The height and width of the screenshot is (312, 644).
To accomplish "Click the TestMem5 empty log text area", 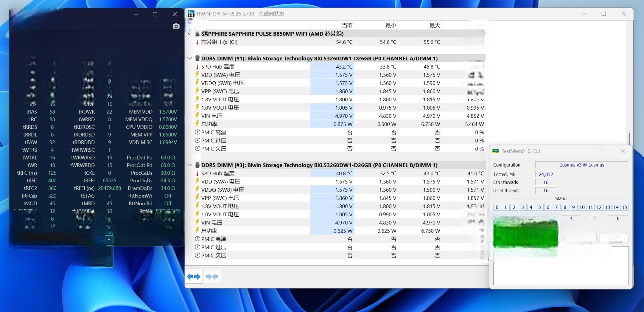I will pyautogui.click(x=561, y=266).
